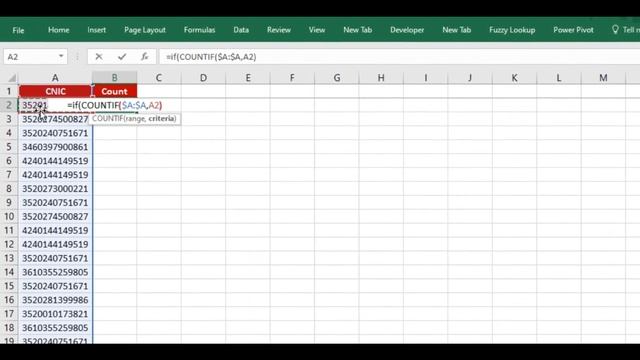Select row 17 header
The width and height of the screenshot is (640, 360).
point(9,314)
